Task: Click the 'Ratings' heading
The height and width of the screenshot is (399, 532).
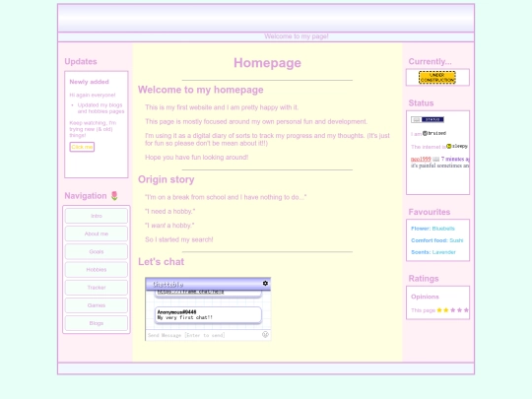Action: coord(424,279)
